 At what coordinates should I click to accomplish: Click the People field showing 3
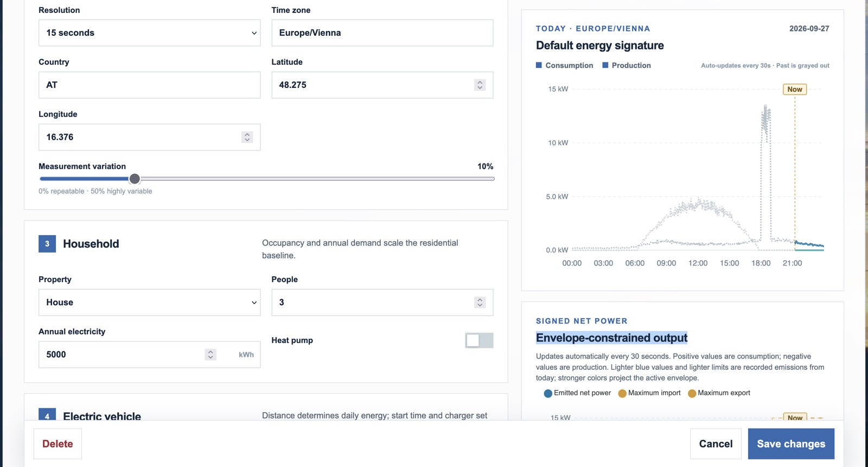[x=382, y=302]
